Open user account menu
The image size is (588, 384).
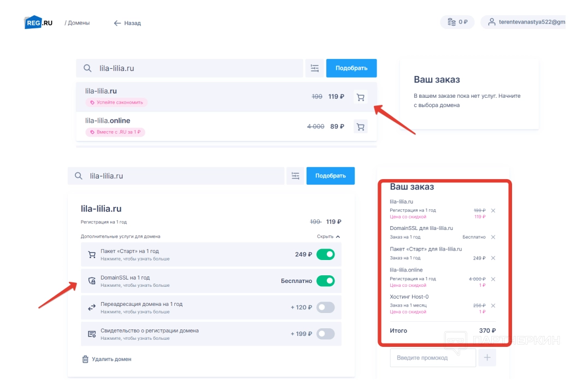coord(524,22)
